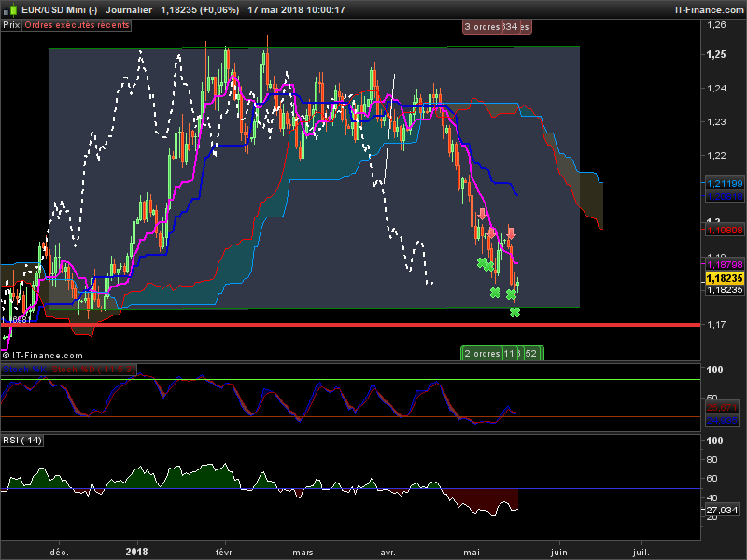747x560 pixels.
Task: Click the red stochastic value 25,671
Action: coord(722,408)
